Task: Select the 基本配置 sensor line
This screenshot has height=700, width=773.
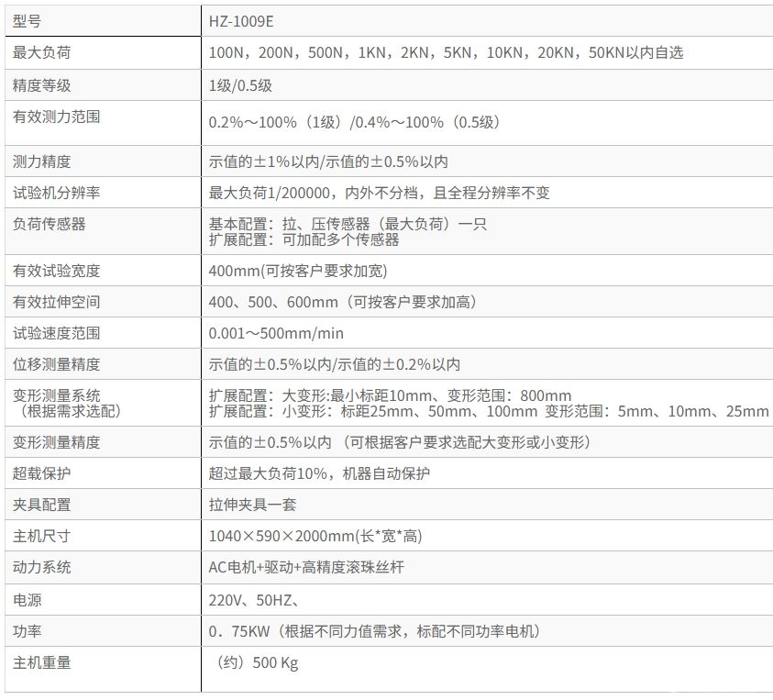Action: [x=348, y=224]
